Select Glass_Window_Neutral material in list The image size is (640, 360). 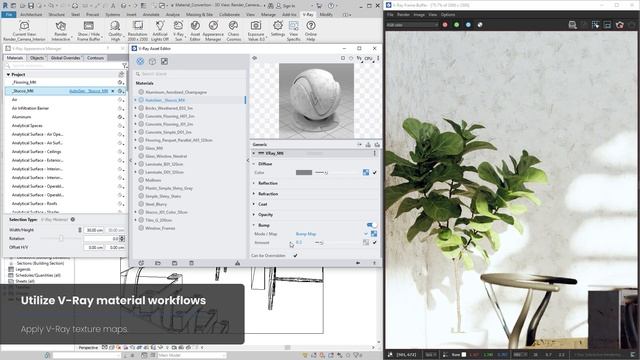[166, 156]
